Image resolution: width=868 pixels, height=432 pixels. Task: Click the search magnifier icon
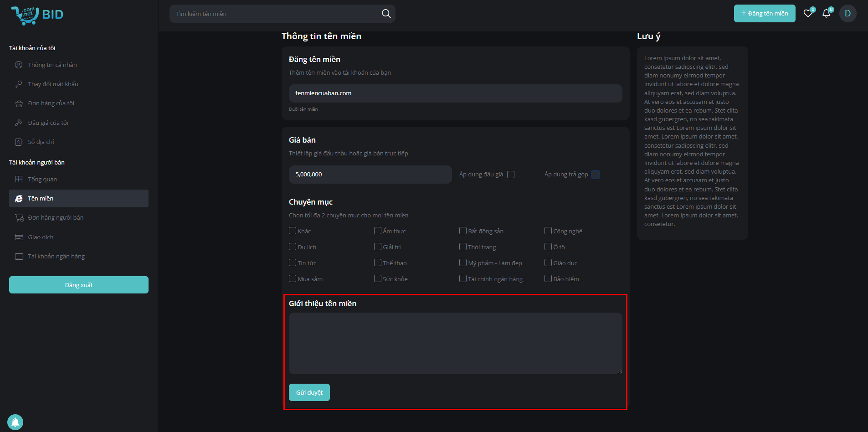point(386,14)
